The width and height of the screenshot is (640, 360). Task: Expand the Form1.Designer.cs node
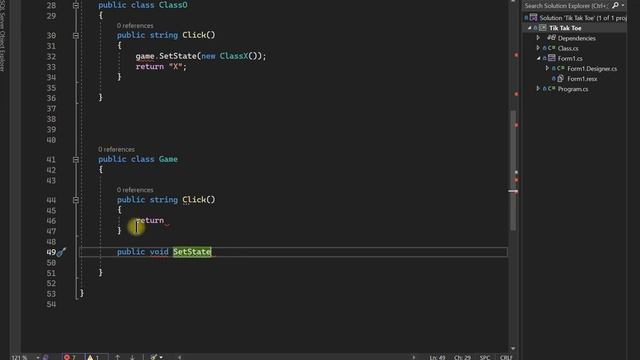[x=547, y=68]
